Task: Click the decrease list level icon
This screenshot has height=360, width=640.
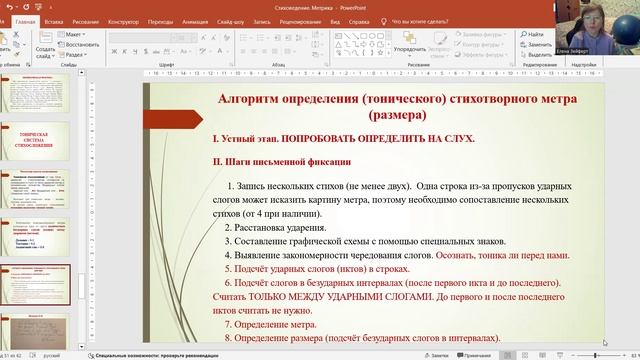Action: coord(277,38)
